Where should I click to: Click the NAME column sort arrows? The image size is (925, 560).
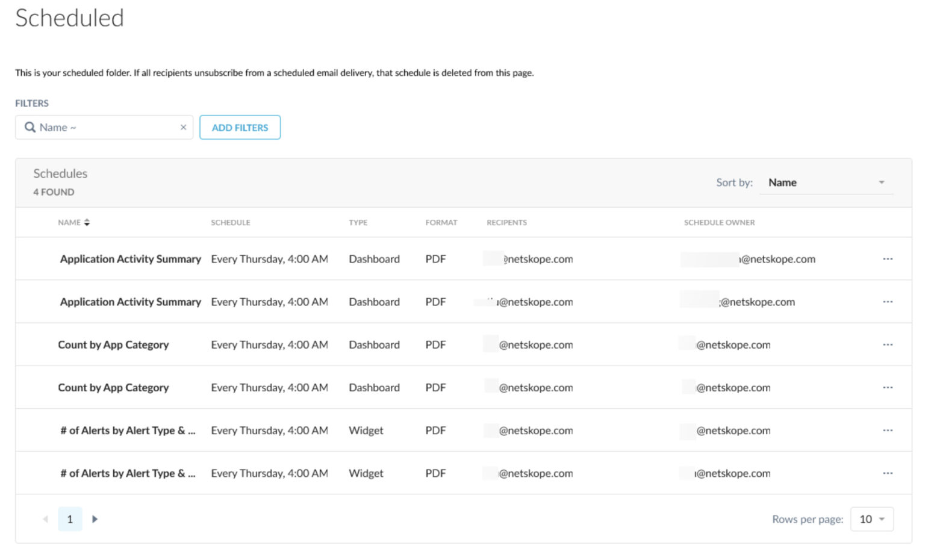point(87,222)
